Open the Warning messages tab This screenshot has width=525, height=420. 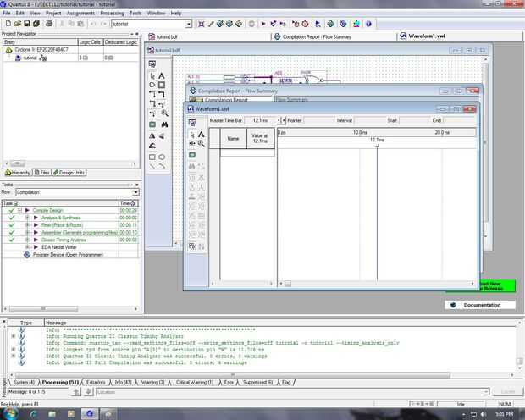152,382
